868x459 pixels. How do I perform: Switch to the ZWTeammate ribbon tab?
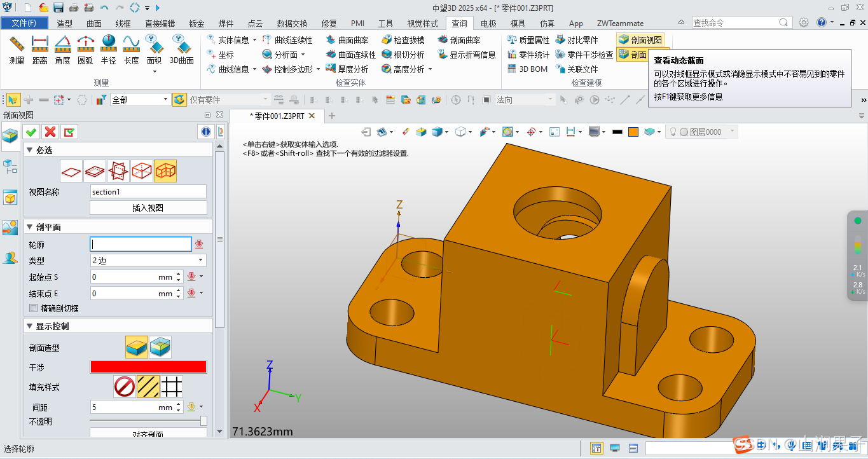tap(620, 24)
